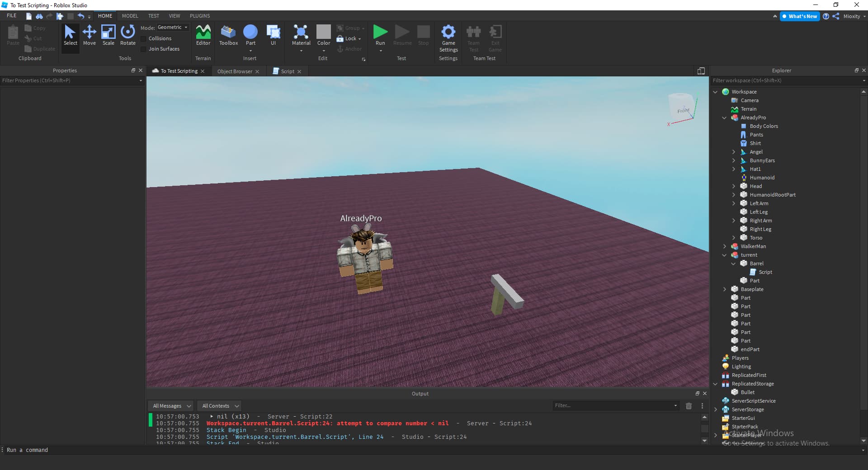Switch to the Object Browser tab
This screenshot has width=868, height=470.
(235, 71)
